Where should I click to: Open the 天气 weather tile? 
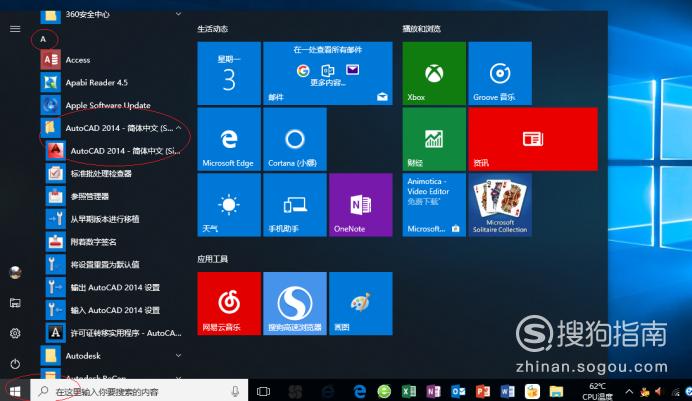pyautogui.click(x=229, y=205)
